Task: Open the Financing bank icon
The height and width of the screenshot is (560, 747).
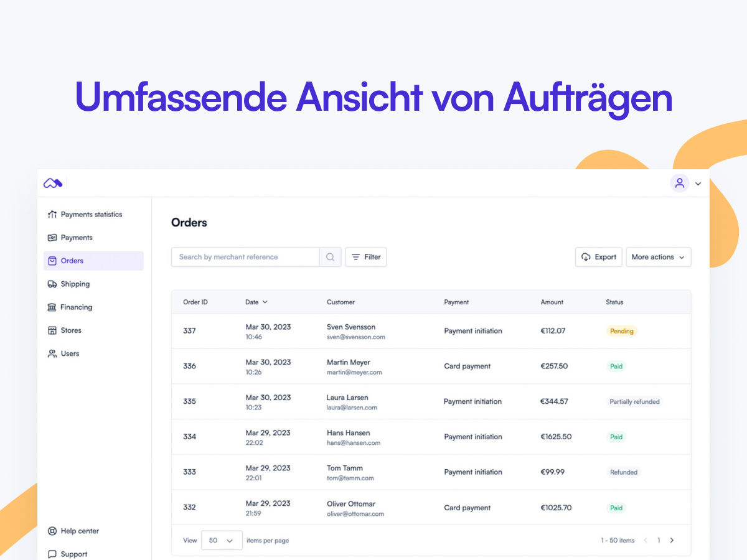Action: click(52, 307)
